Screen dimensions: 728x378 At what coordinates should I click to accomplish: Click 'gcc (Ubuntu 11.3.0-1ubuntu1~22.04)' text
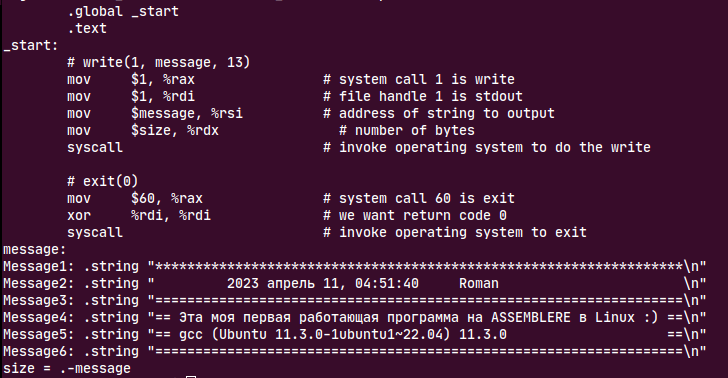tap(315, 334)
